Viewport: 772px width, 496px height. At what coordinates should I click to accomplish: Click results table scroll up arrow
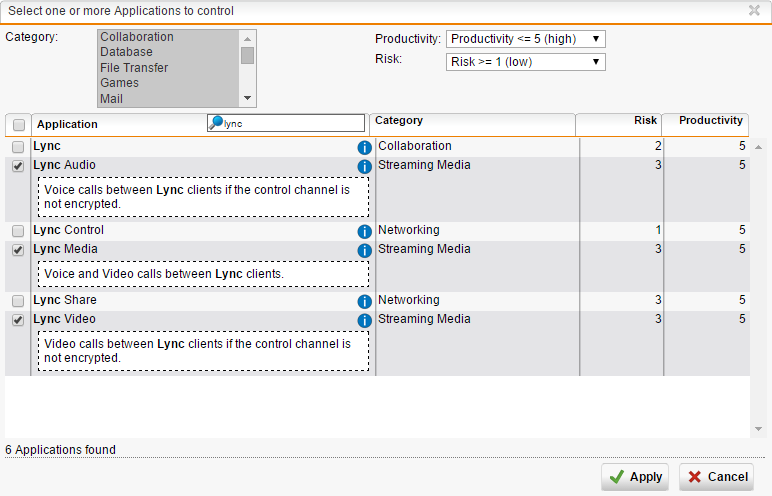758,147
